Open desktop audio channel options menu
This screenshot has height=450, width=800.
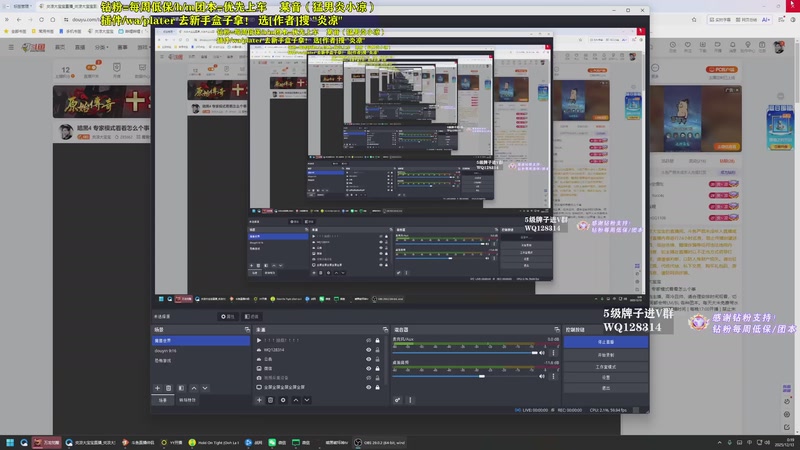[553, 376]
